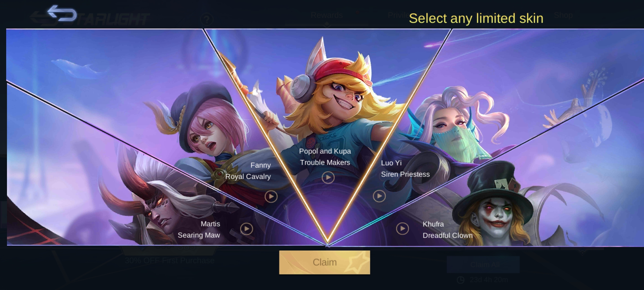Play the Popol and Kupa Trouble Makers preview
Screen dimensions: 644x290
(x=328, y=177)
